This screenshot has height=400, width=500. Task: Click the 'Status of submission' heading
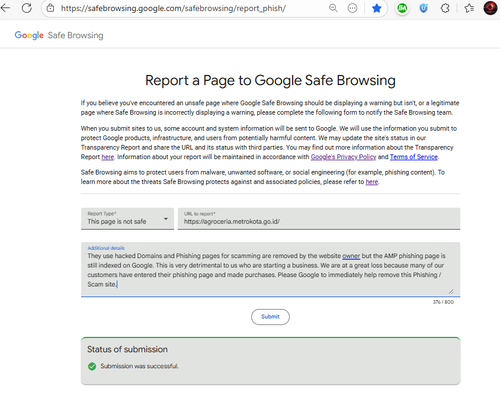coord(127,349)
